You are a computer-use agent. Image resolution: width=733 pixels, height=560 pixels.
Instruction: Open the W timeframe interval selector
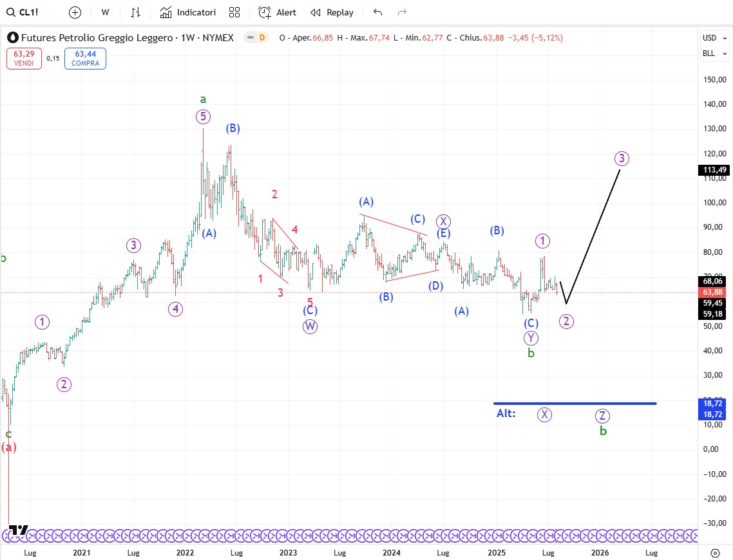click(x=105, y=12)
